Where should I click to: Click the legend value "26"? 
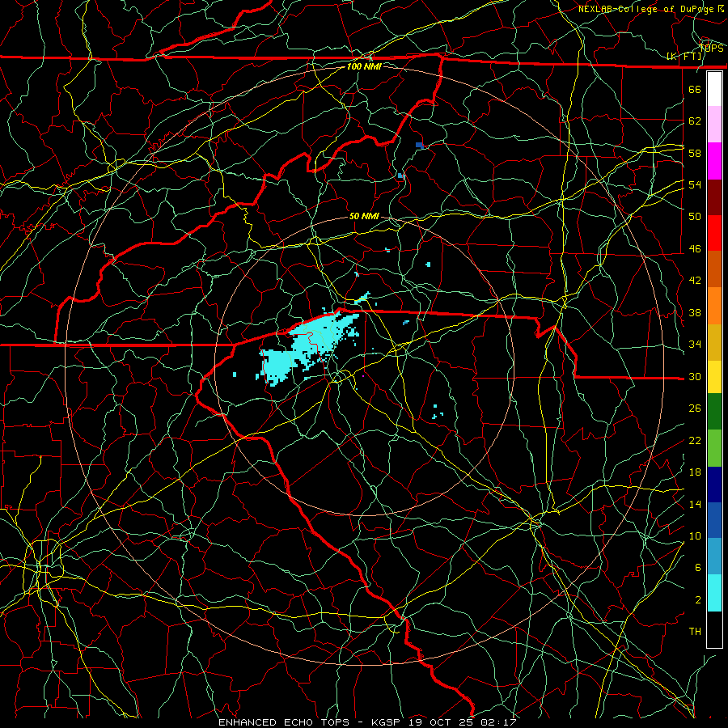695,408
